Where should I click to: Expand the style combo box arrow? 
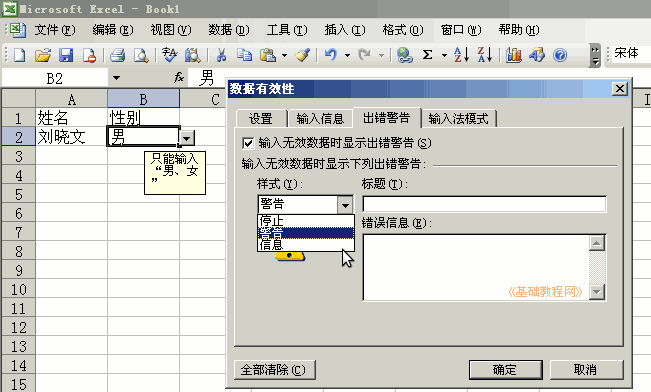345,204
